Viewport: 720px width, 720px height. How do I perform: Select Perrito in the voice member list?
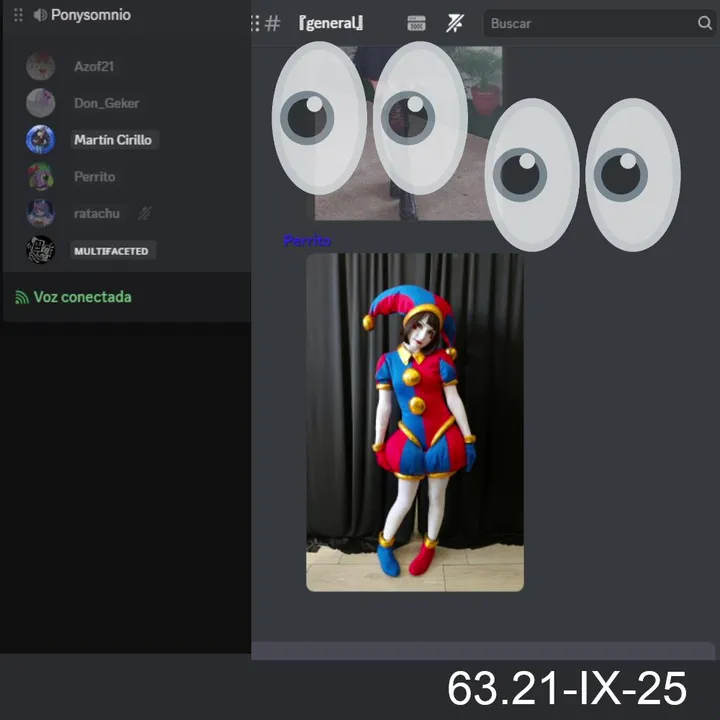[95, 177]
